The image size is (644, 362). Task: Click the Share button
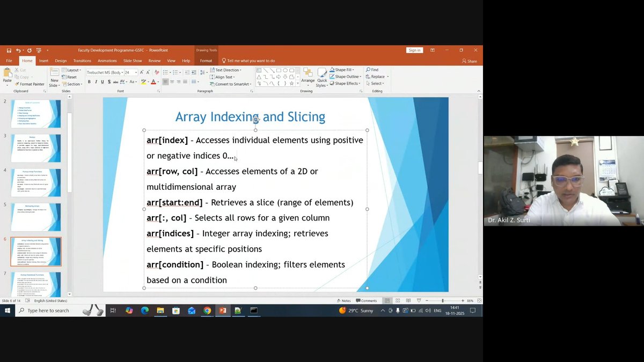tap(469, 61)
